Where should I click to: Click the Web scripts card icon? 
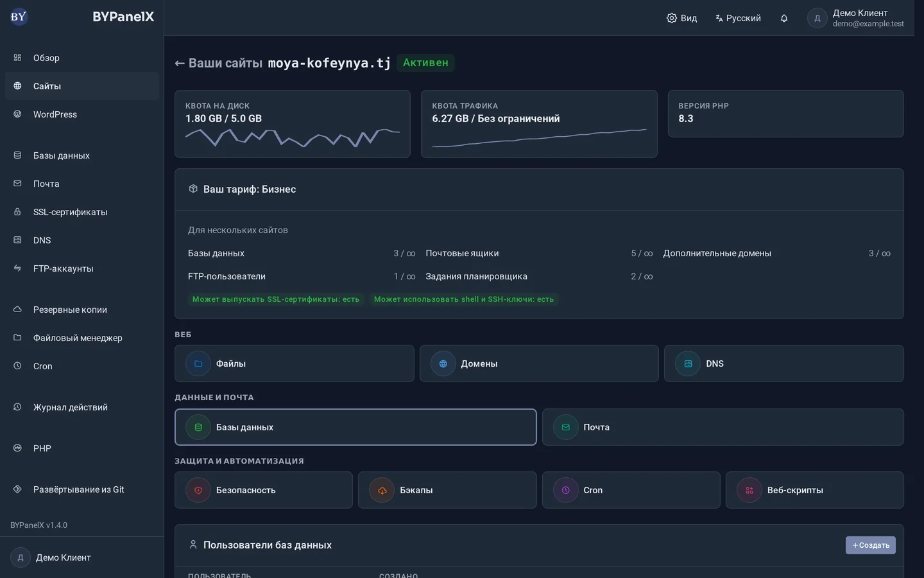749,490
